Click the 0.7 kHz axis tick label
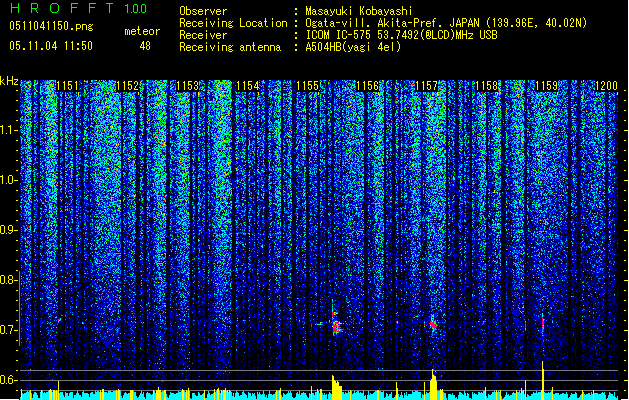Screen dimensions: 629x400 pyautogui.click(x=8, y=330)
